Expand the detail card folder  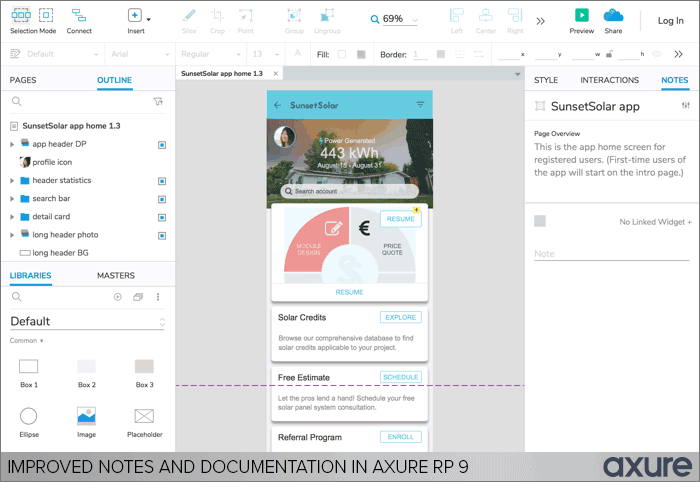point(12,217)
